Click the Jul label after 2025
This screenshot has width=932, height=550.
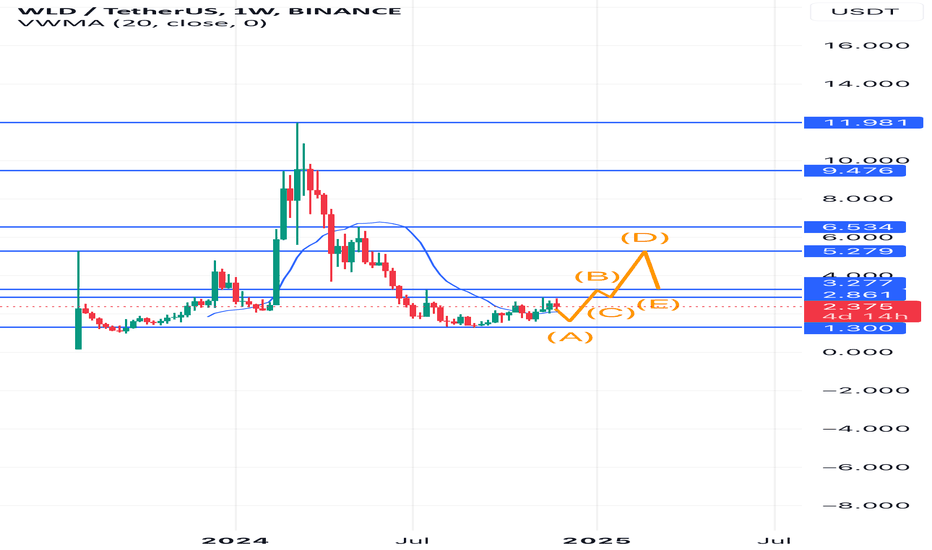pos(774,540)
